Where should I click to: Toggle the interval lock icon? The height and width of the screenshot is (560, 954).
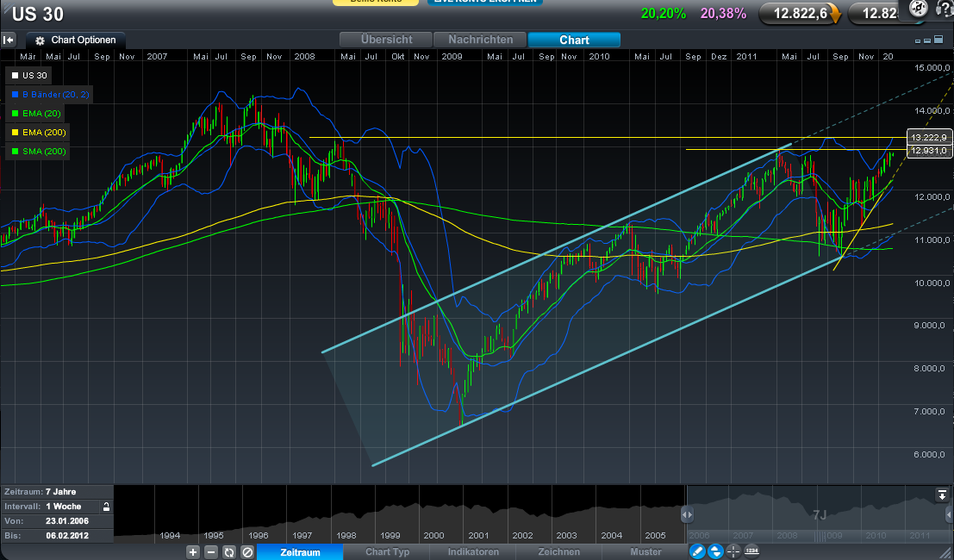click(x=107, y=506)
